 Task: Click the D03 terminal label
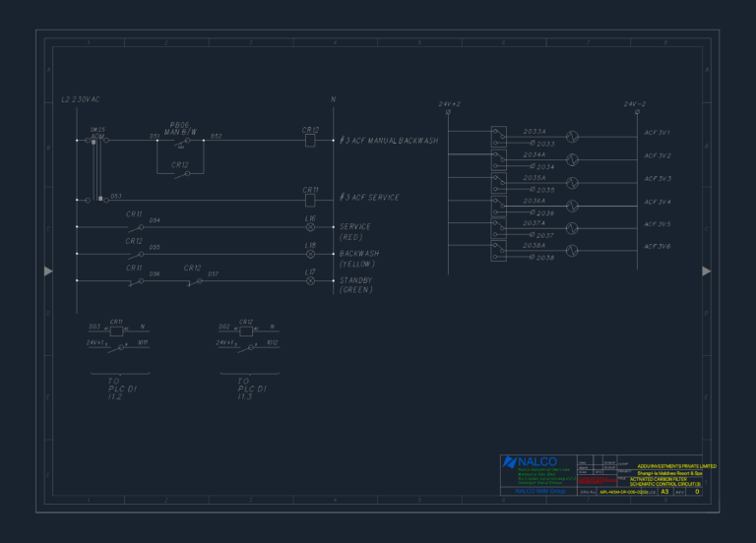[x=94, y=327]
